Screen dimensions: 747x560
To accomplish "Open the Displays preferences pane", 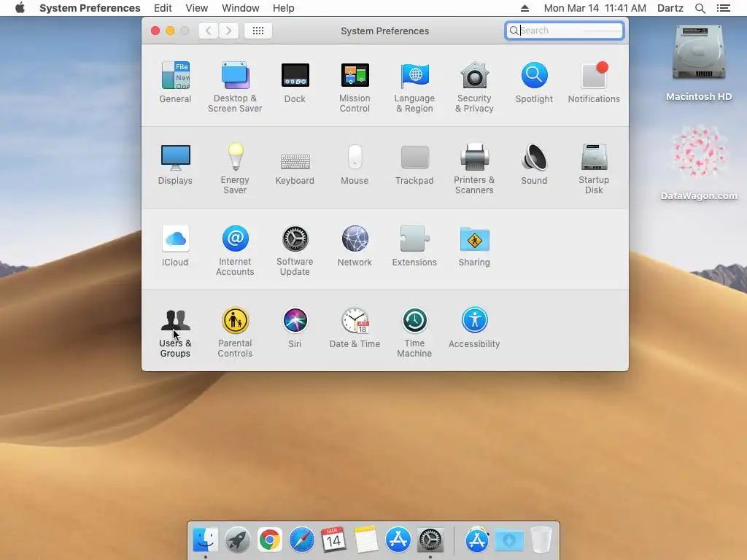I will [x=175, y=164].
